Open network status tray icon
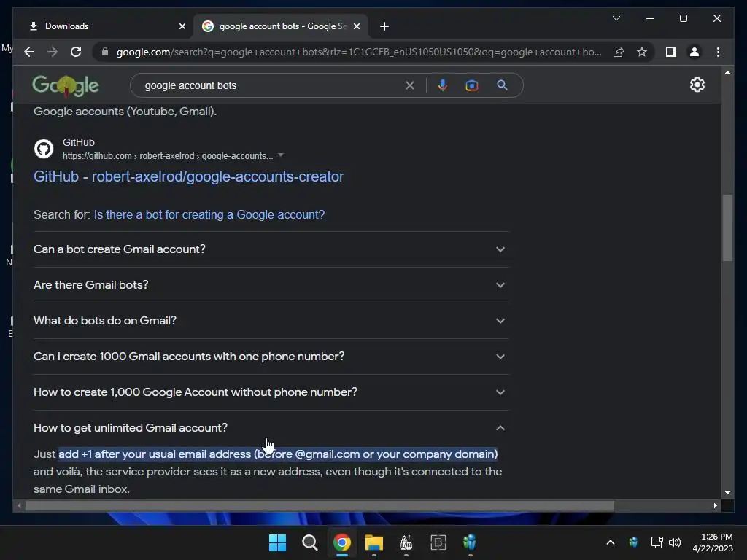The image size is (747, 560). [657, 542]
